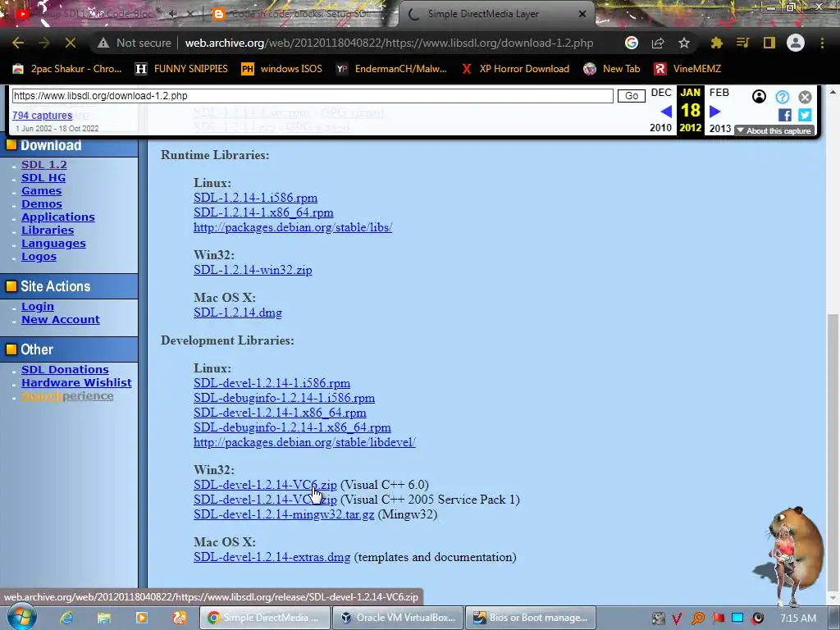
Task: Switch to Oracle VM VirtualBox window
Action: coord(398,618)
